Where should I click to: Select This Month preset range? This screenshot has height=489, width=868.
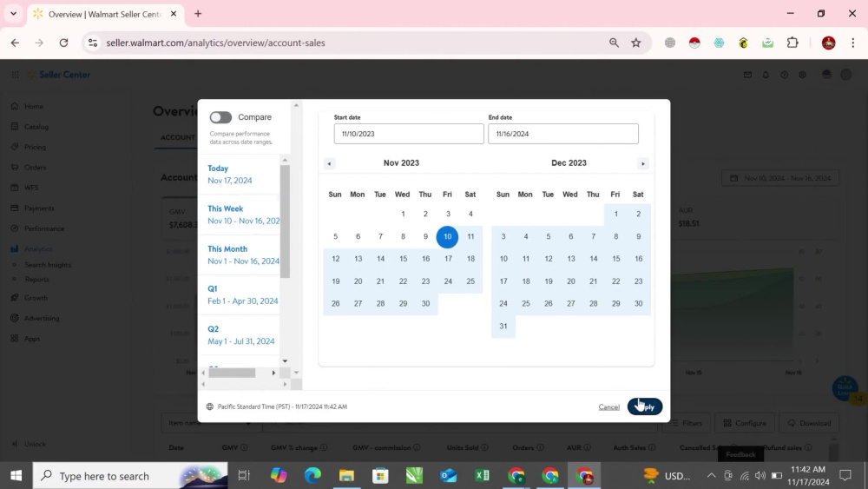point(238,254)
